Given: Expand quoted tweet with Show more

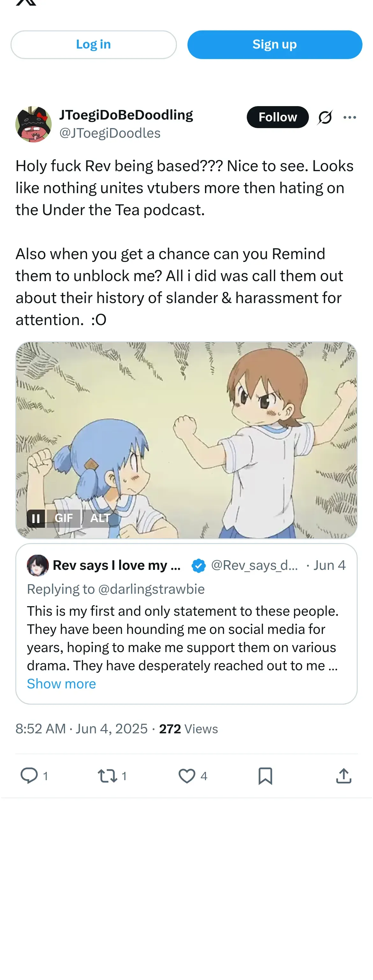Looking at the screenshot, I should [61, 684].
